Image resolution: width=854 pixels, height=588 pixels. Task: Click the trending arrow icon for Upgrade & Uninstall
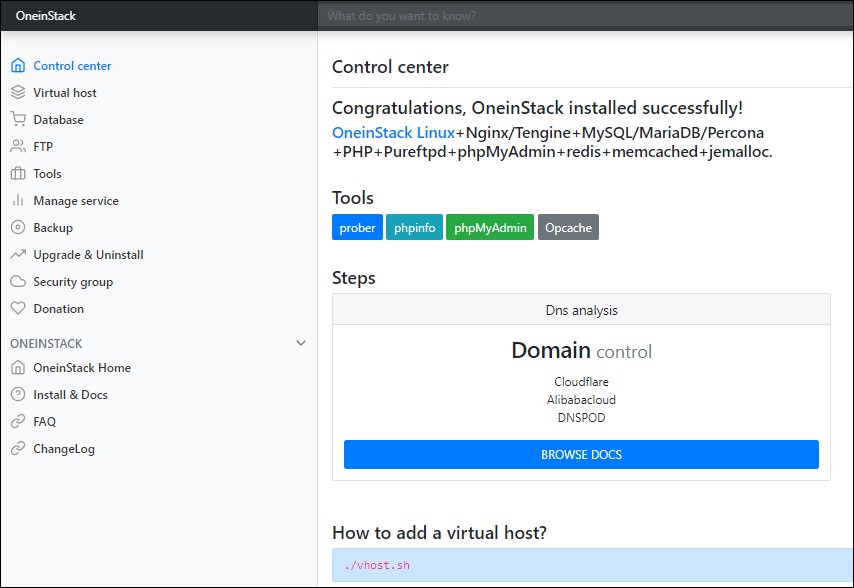(18, 255)
